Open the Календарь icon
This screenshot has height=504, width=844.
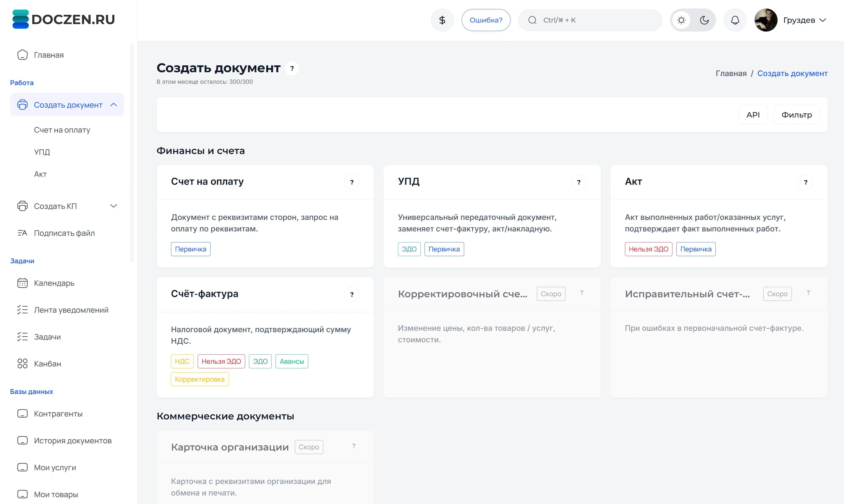[x=23, y=283]
